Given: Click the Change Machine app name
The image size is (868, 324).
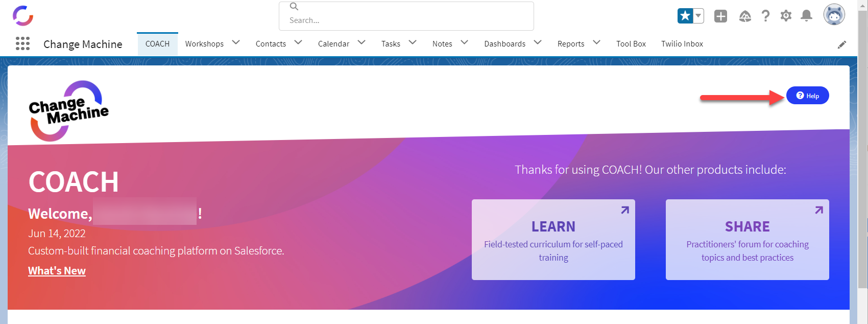Looking at the screenshot, I should click(83, 44).
